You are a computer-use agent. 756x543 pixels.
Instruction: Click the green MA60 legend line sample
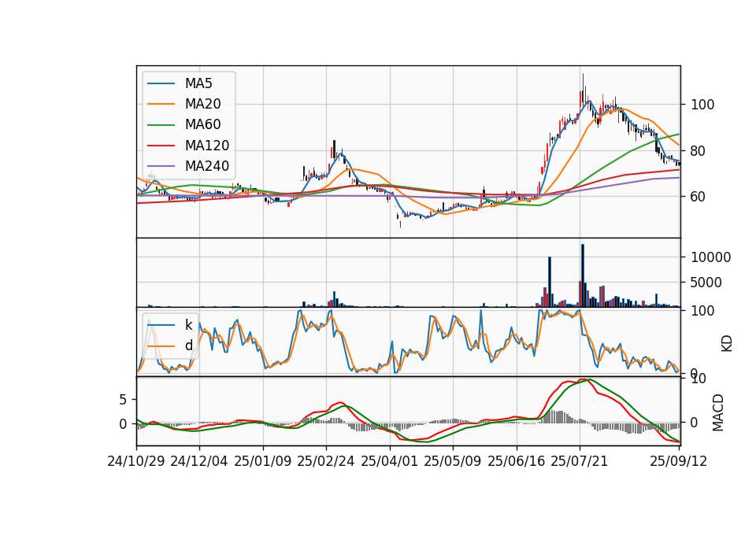[x=161, y=125]
